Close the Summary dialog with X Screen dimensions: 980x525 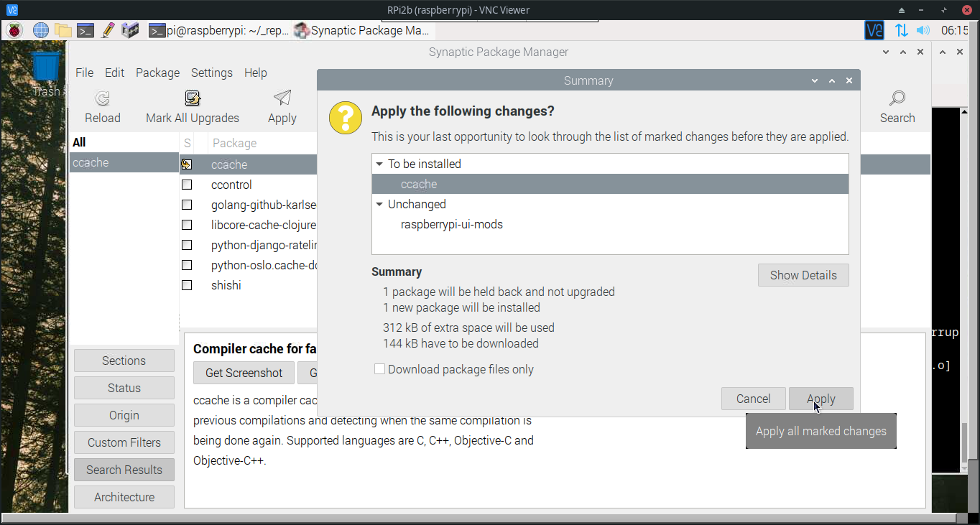849,80
